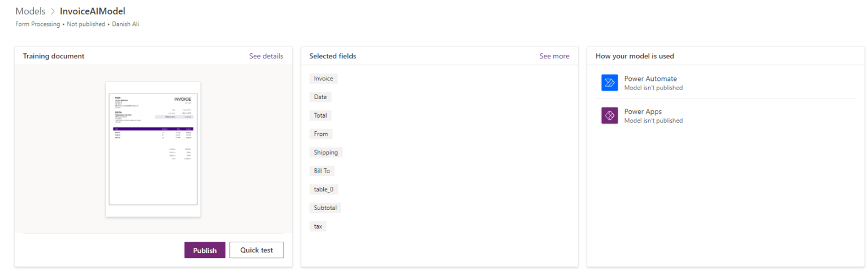
Task: Select the Subtotal field tag
Action: [325, 208]
